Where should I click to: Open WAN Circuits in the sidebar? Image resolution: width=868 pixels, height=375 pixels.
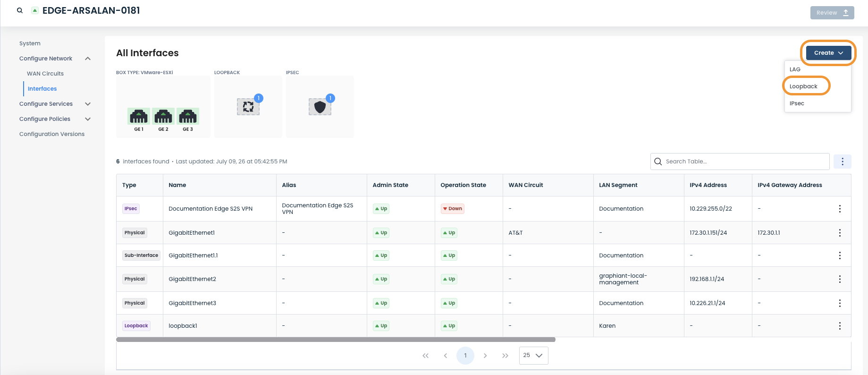[x=45, y=74]
